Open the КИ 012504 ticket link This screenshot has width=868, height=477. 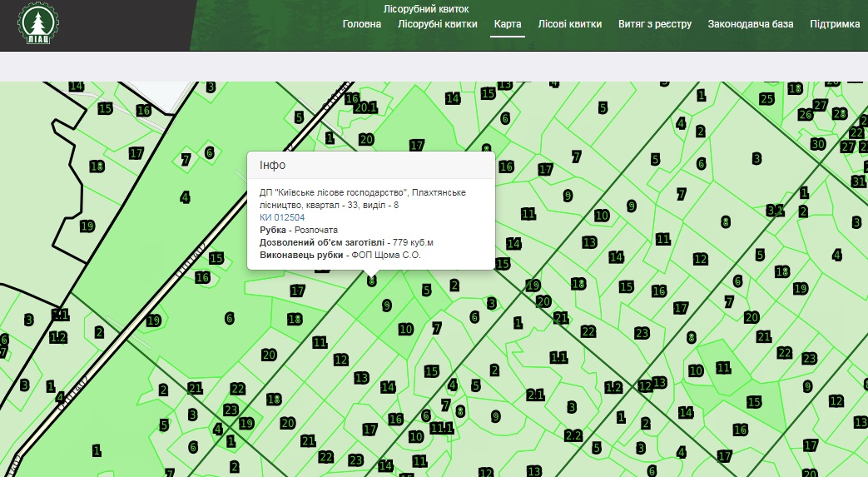coord(282,217)
